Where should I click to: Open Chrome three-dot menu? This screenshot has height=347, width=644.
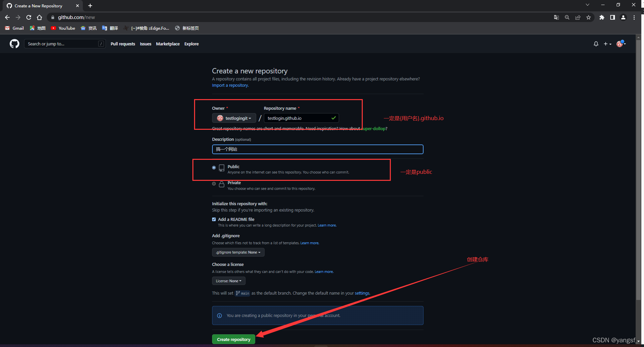(634, 17)
